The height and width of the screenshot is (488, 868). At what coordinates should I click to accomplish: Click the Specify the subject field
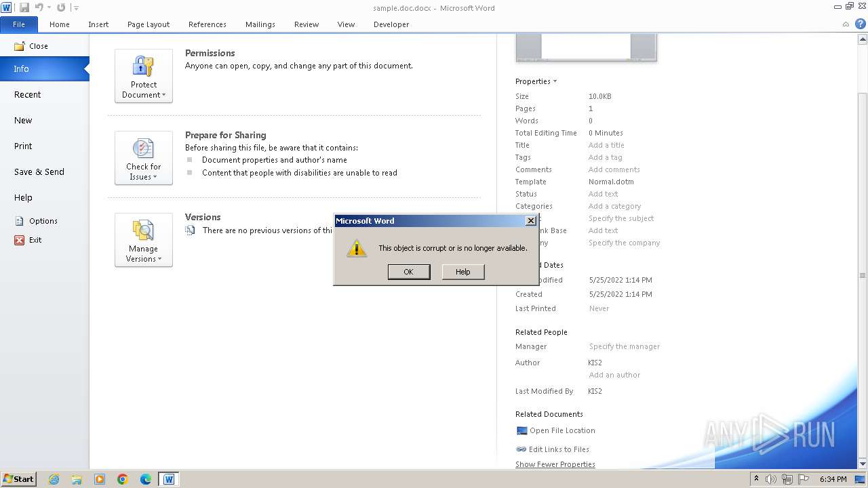click(x=621, y=218)
